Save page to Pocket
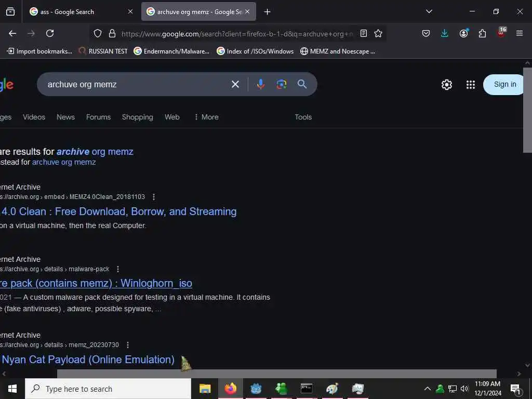Screen dimensions: 532x399 tap(426, 33)
